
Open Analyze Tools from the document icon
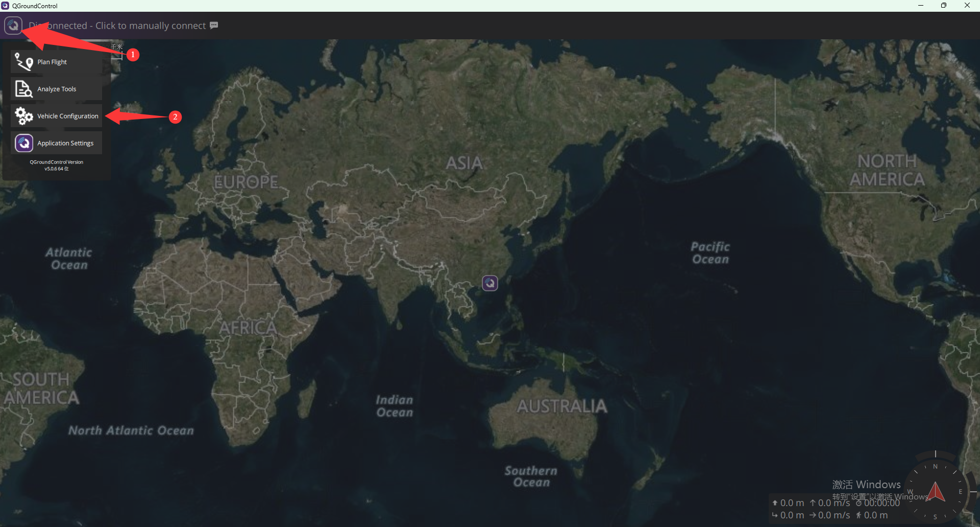pyautogui.click(x=23, y=89)
